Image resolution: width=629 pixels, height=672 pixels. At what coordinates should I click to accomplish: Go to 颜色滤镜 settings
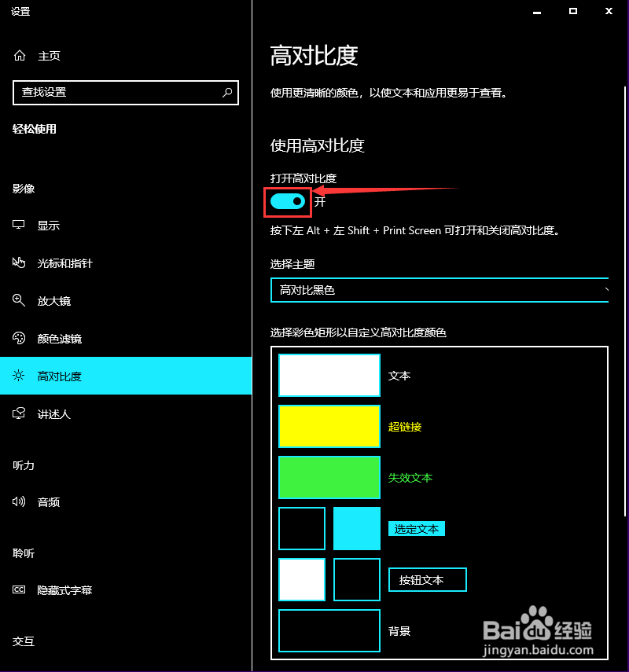(126, 338)
